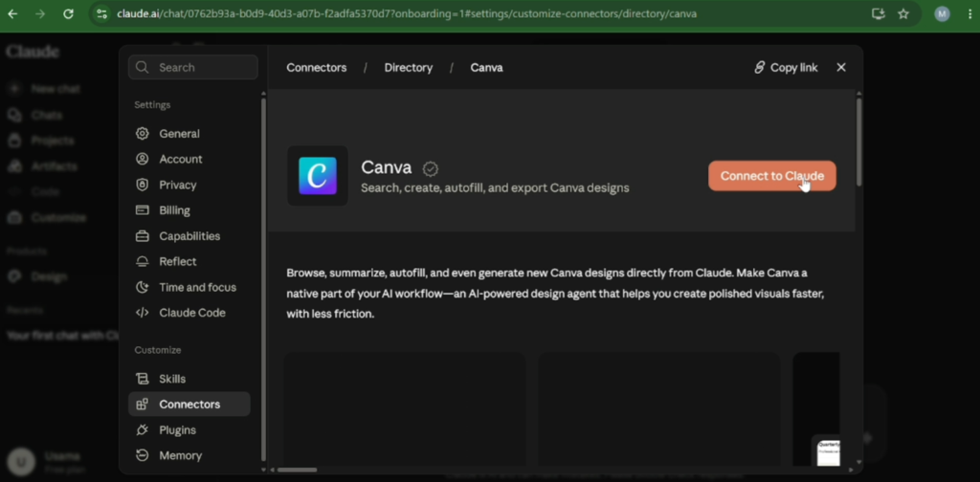This screenshot has height=482, width=980.
Task: Click the first preview image card
Action: coord(405,409)
